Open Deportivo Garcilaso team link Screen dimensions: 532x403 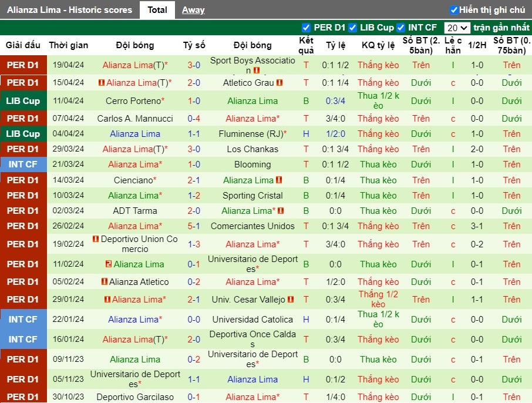[135, 397]
